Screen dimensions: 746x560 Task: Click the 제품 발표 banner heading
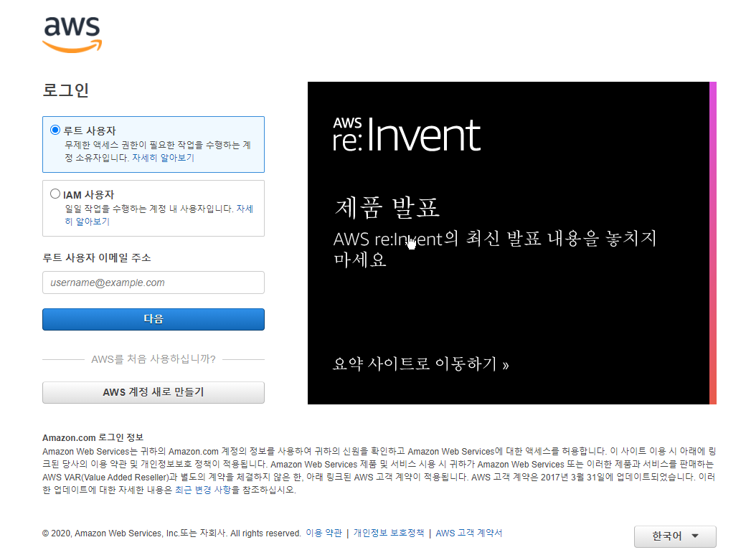pos(387,208)
